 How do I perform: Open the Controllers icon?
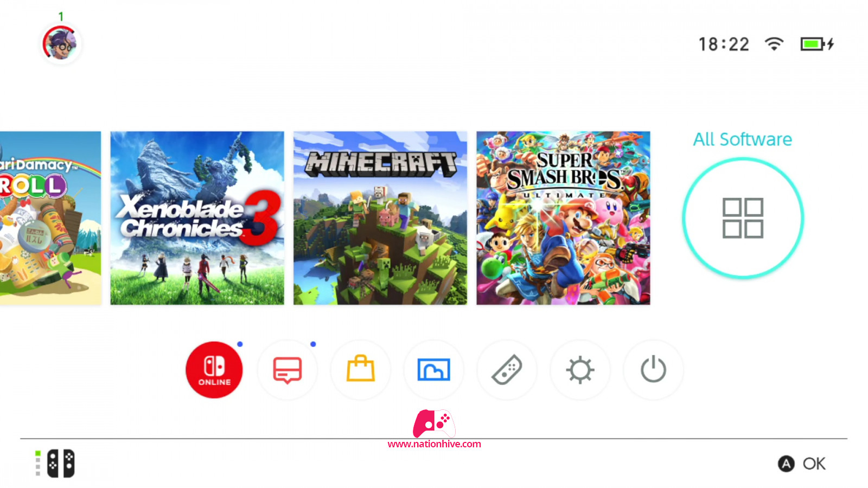pyautogui.click(x=507, y=370)
